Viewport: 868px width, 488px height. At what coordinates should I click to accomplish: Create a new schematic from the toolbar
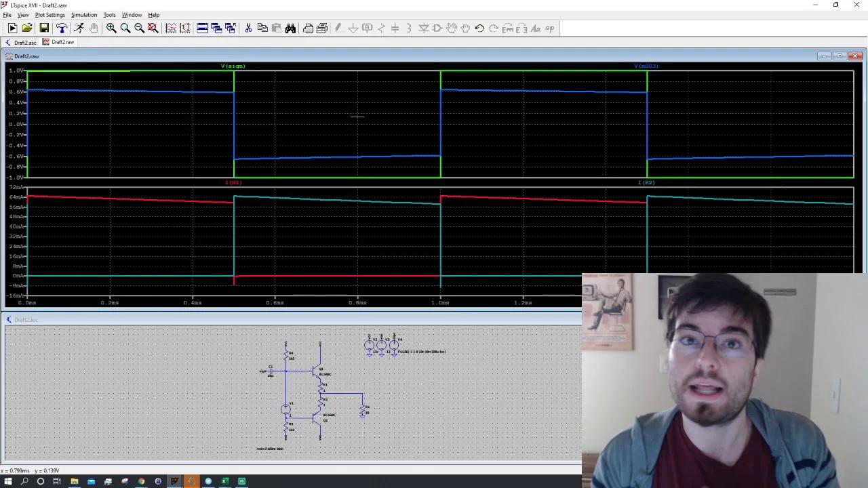(x=12, y=28)
